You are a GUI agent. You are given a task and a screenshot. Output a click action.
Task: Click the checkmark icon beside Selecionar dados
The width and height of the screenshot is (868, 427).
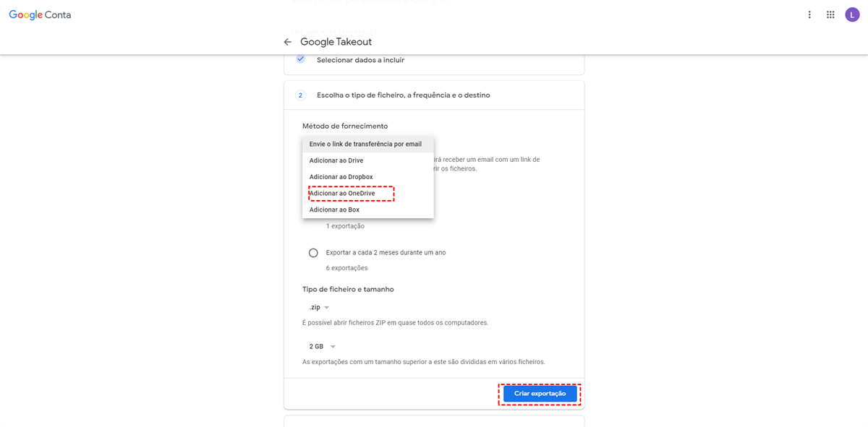(300, 59)
